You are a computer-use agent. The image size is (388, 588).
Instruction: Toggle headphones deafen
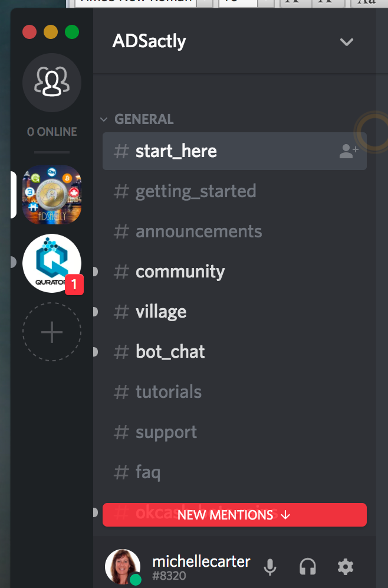pos(307,567)
